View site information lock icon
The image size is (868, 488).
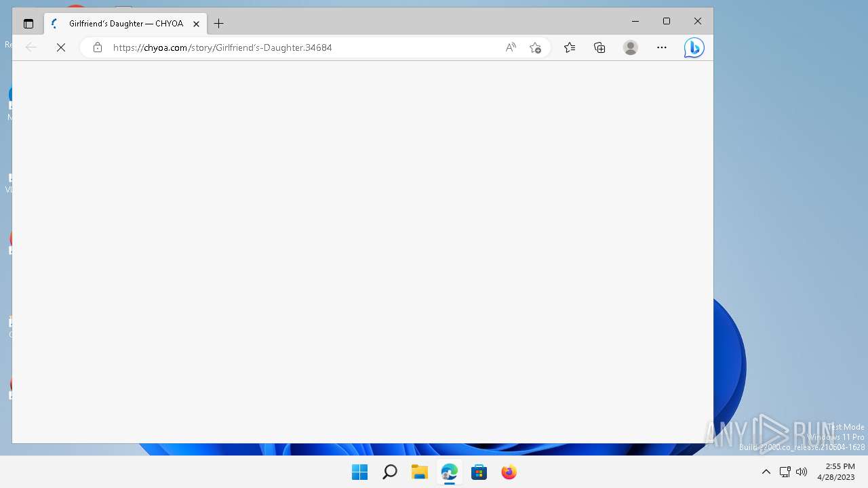[98, 47]
